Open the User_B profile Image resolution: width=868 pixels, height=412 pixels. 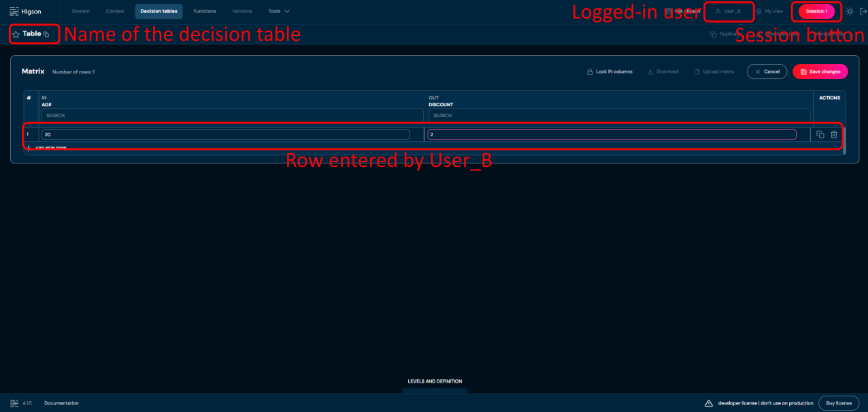[728, 12]
